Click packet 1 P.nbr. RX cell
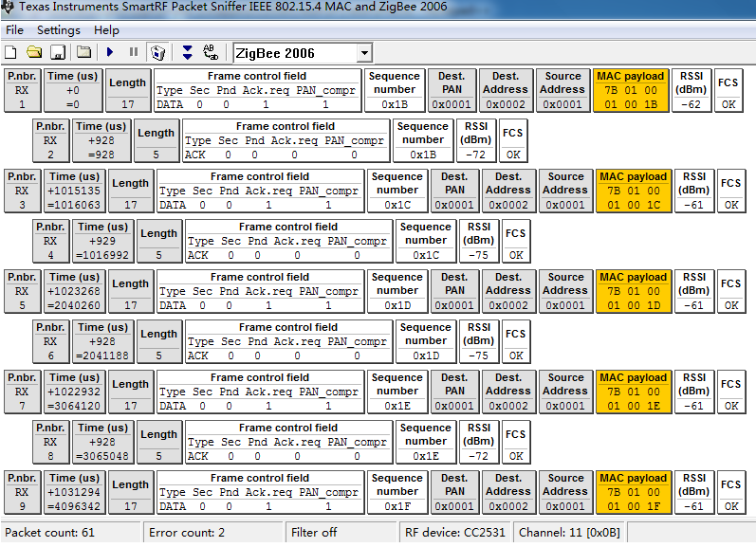The height and width of the screenshot is (547, 756). pyautogui.click(x=22, y=90)
